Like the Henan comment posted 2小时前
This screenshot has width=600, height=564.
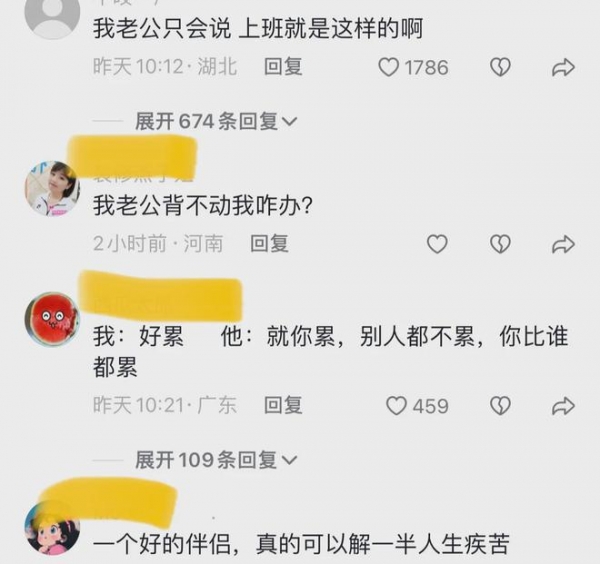437,244
